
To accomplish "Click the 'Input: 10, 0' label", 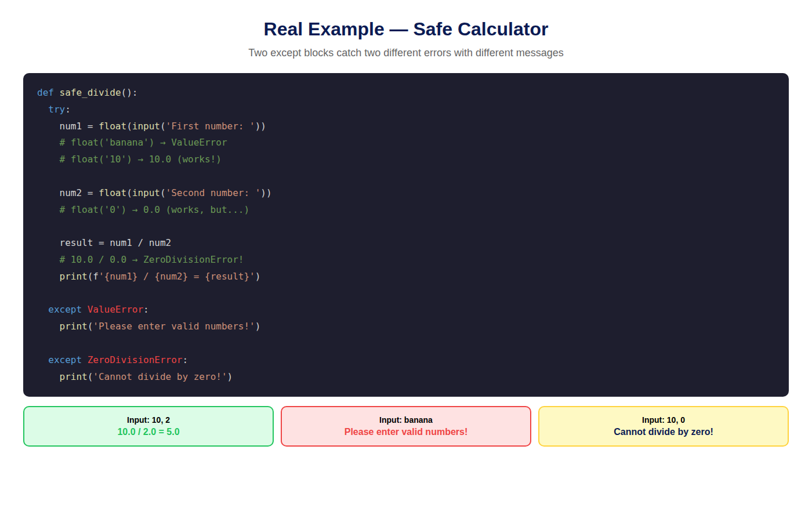I will (x=664, y=420).
